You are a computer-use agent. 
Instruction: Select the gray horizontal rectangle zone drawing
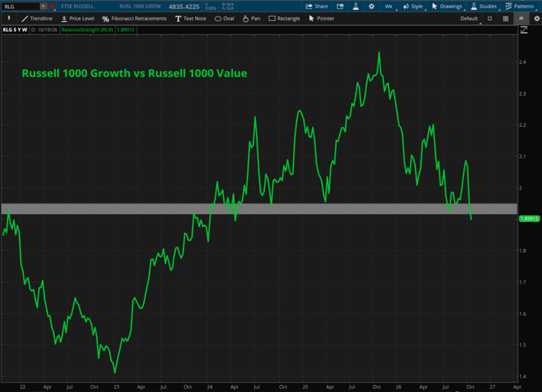(259, 209)
